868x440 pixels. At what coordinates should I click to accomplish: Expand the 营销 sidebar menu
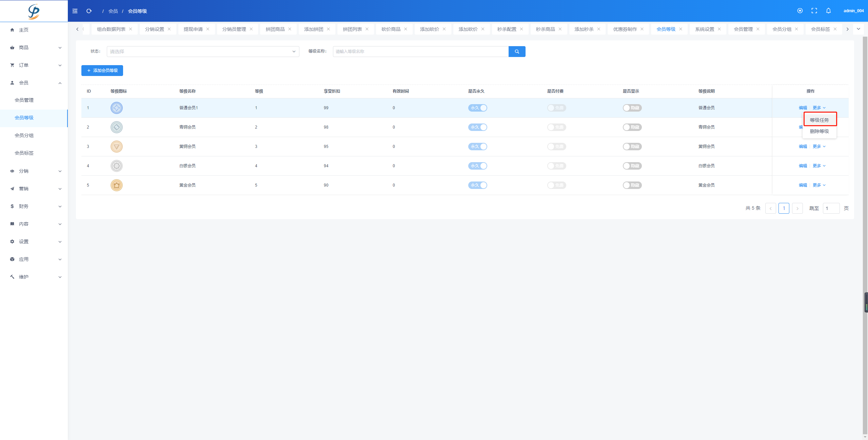(x=34, y=189)
